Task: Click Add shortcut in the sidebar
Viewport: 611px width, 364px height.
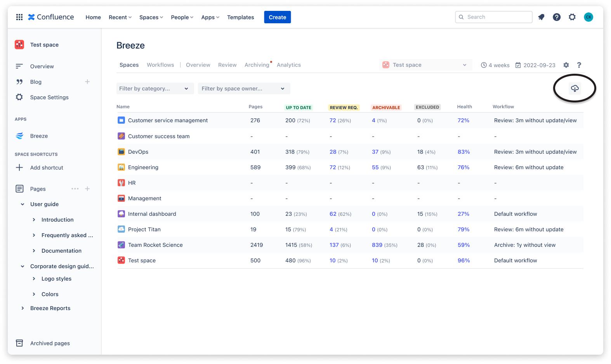Action: [47, 168]
